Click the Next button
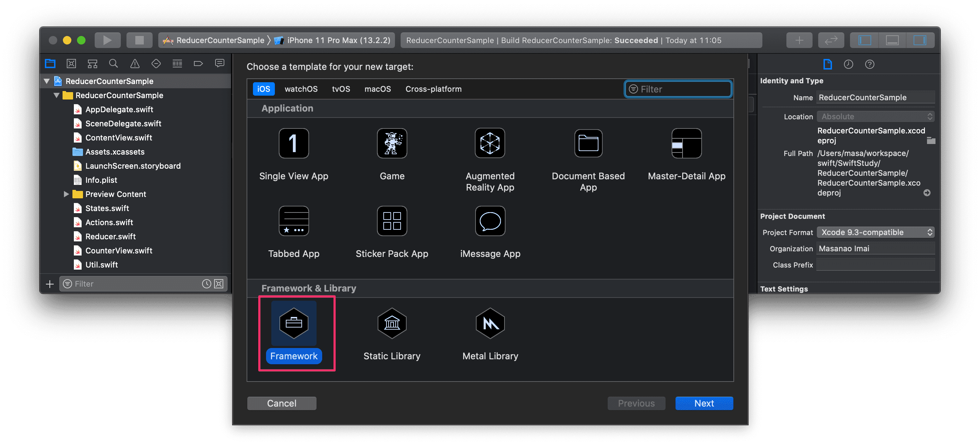980x444 pixels. (704, 403)
